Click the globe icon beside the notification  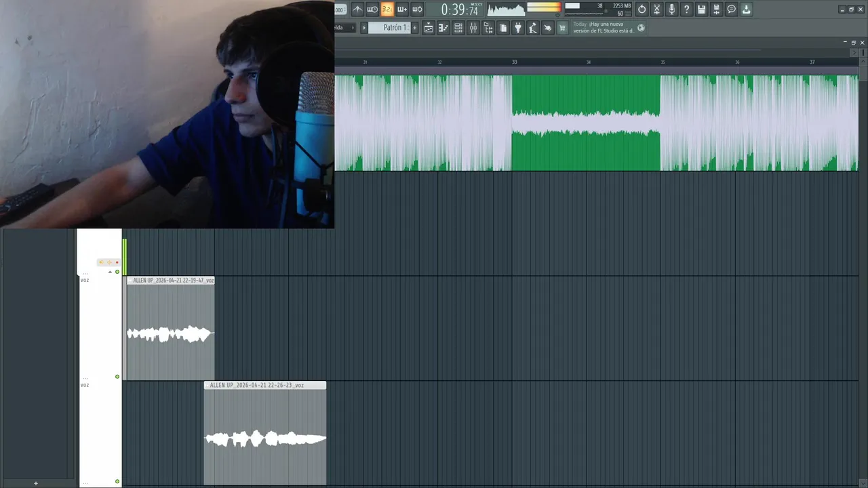point(641,28)
